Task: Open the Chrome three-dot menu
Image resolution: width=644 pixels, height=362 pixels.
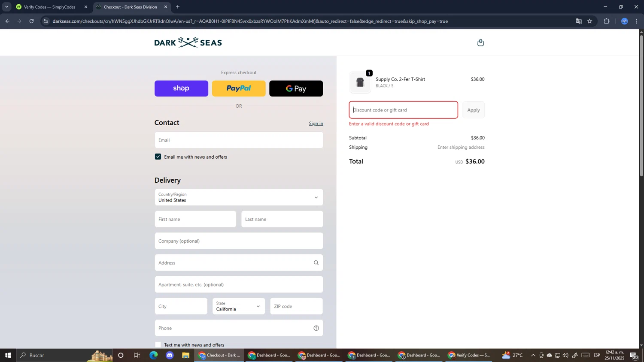Action: tap(637, 21)
